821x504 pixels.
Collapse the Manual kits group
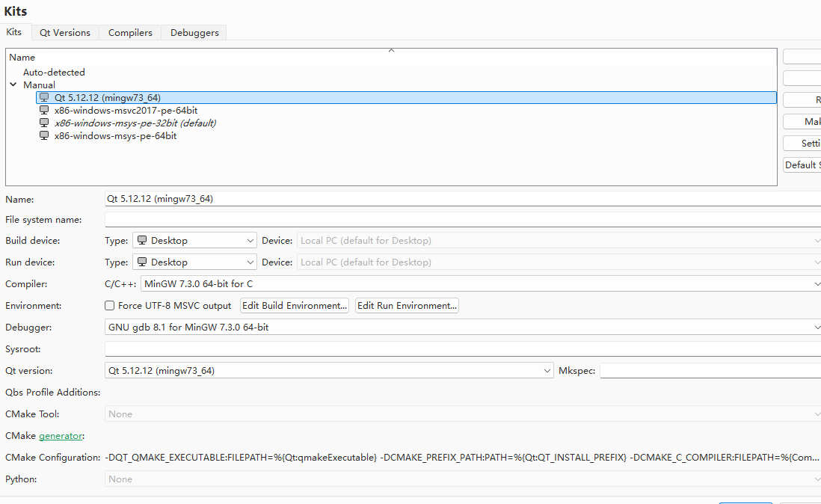[13, 84]
